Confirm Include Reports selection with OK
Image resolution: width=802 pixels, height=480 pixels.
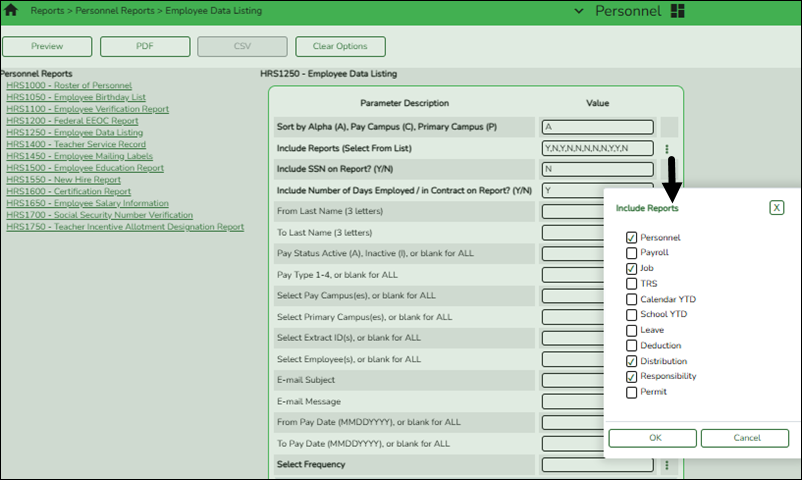point(652,438)
